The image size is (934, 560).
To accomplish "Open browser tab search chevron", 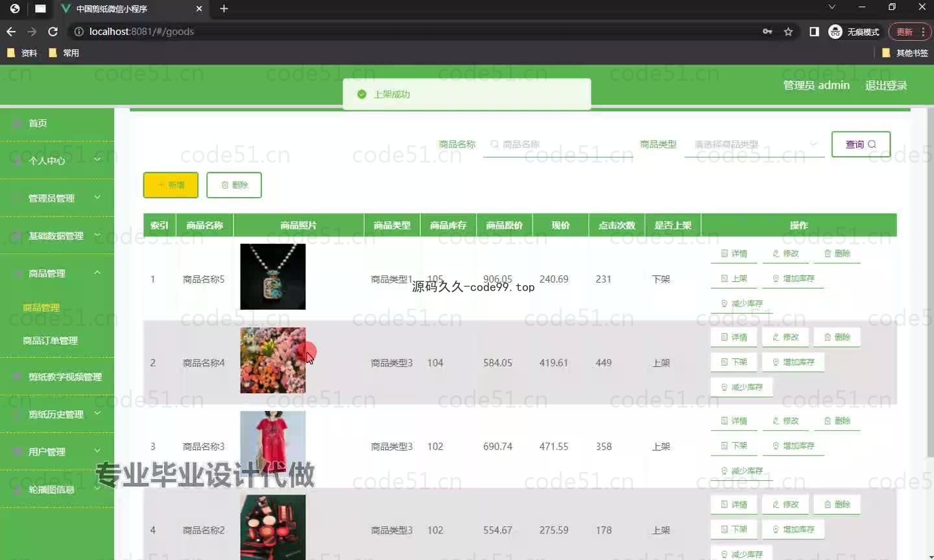I will coord(832,7).
